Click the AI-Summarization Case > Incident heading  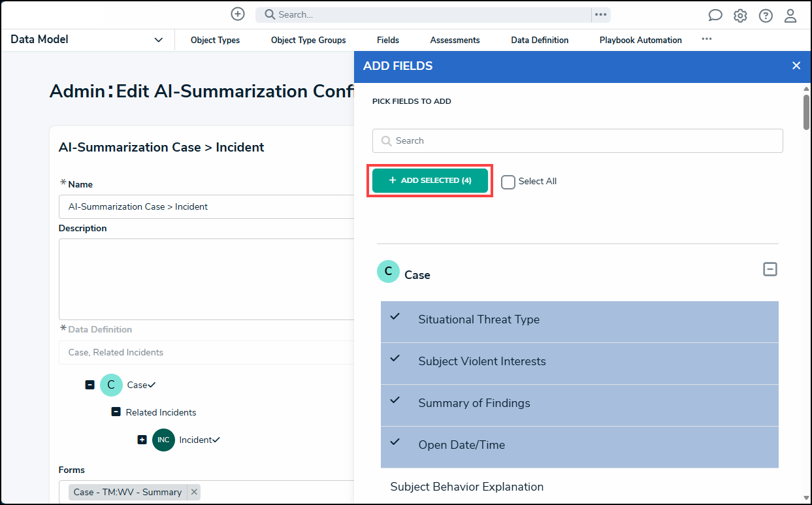pos(161,147)
